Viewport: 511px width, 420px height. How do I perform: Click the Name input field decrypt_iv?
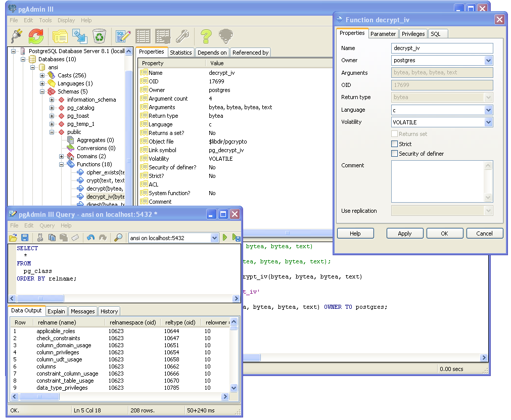[442, 48]
